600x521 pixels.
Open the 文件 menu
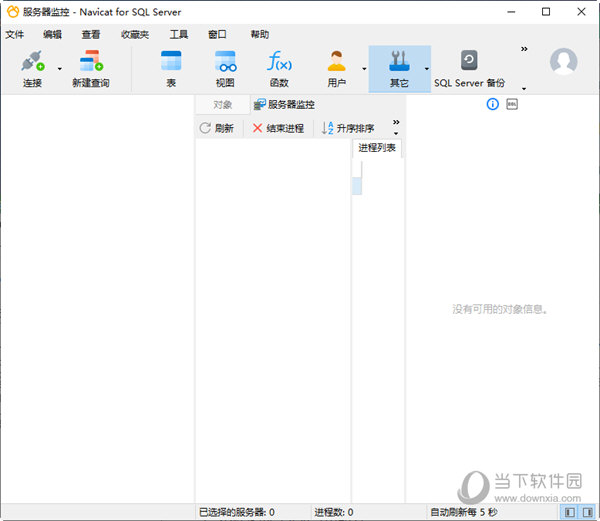[x=15, y=34]
